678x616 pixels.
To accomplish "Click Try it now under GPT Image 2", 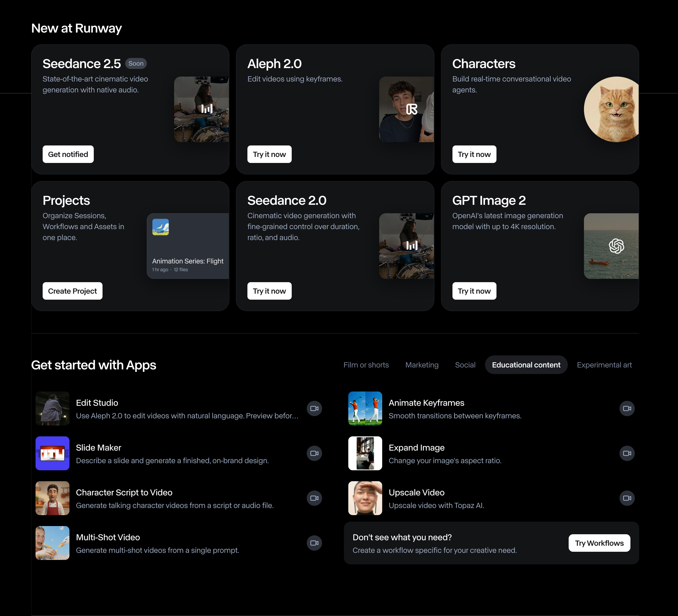I will pyautogui.click(x=474, y=291).
